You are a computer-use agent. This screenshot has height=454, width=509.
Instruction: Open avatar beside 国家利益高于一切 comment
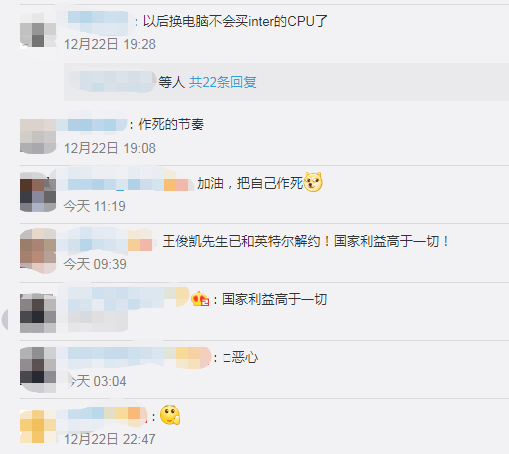(38, 313)
